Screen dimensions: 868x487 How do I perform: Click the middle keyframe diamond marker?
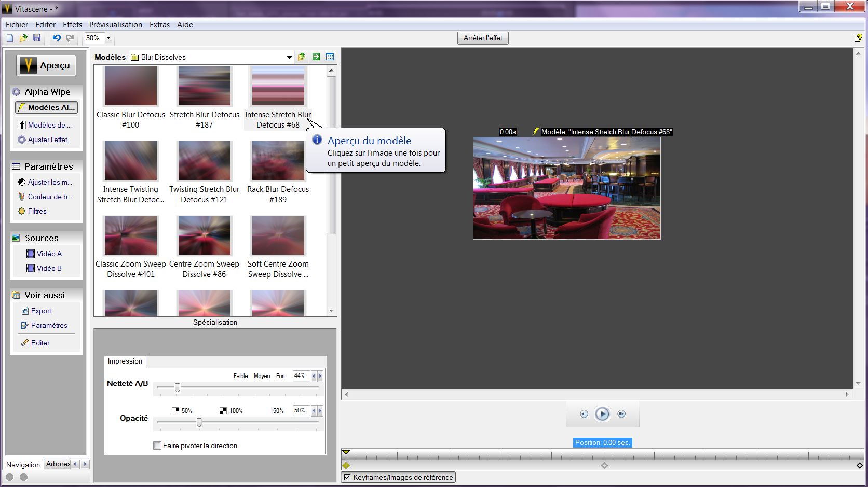[604, 466]
